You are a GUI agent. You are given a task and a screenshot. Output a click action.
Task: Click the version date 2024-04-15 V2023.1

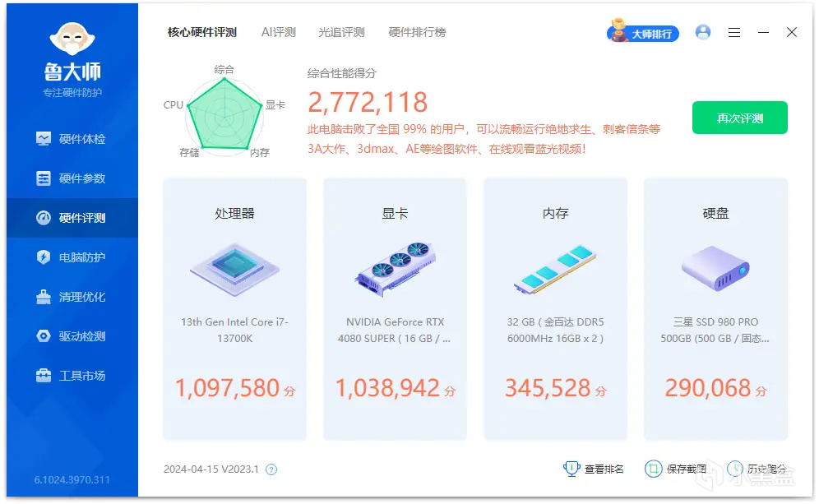point(211,469)
